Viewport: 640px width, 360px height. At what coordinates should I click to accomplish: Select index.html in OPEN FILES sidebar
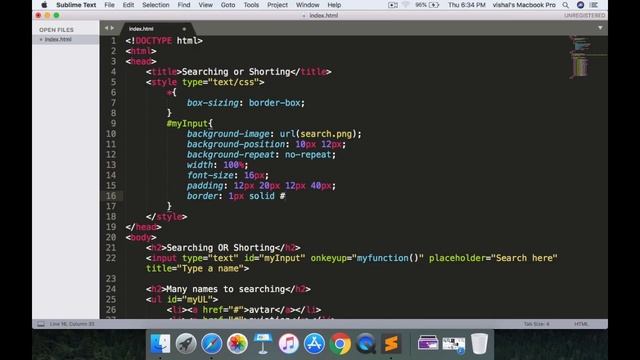click(x=58, y=39)
